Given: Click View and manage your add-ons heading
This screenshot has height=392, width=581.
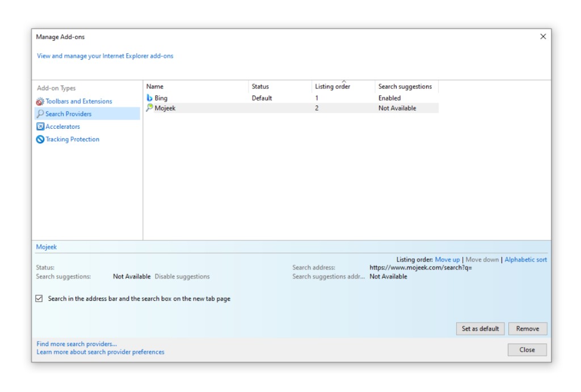Looking at the screenshot, I should (x=105, y=56).
